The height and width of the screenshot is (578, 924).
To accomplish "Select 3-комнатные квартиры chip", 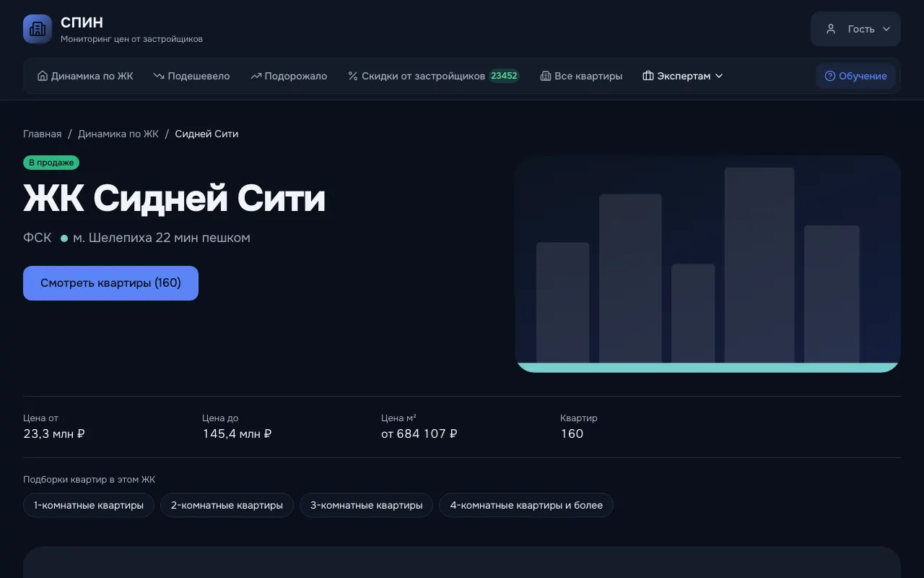I will 366,505.
